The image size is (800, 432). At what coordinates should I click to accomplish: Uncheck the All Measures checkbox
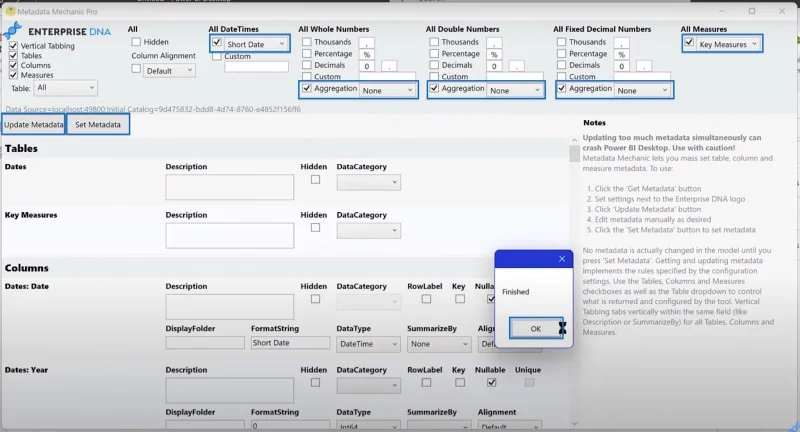pyautogui.click(x=689, y=42)
